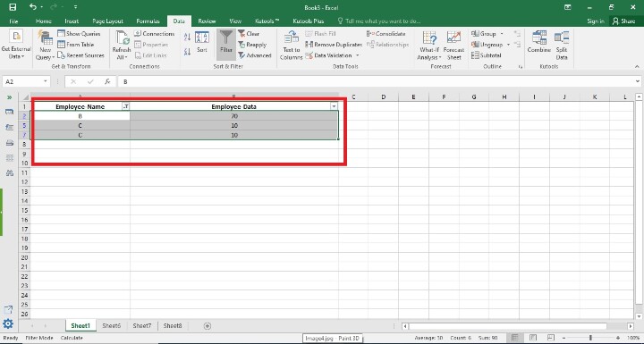Click Remove Duplicates
This screenshot has width=644, height=344.
(334, 45)
